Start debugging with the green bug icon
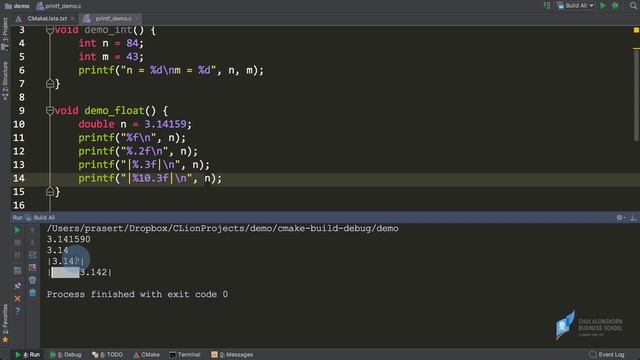This screenshot has width=640, height=360. click(x=616, y=6)
